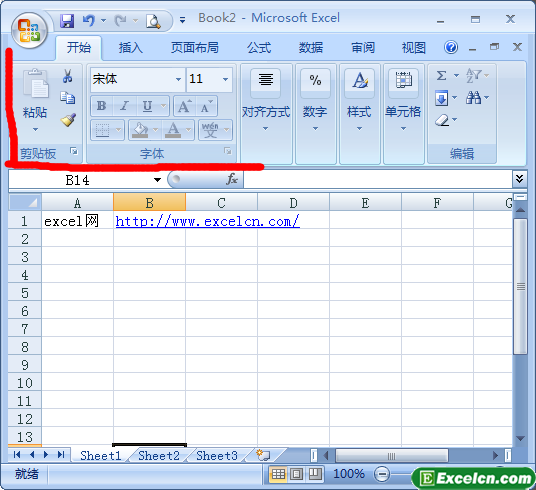The image size is (536, 490).
Task: Click the zoom out minus button
Action: click(x=382, y=474)
